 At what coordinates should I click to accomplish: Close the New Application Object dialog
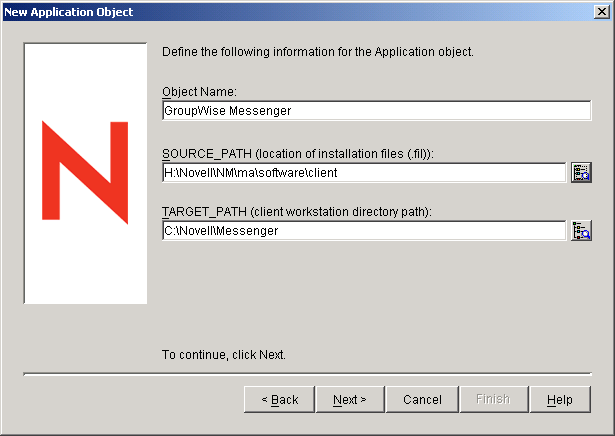point(602,12)
